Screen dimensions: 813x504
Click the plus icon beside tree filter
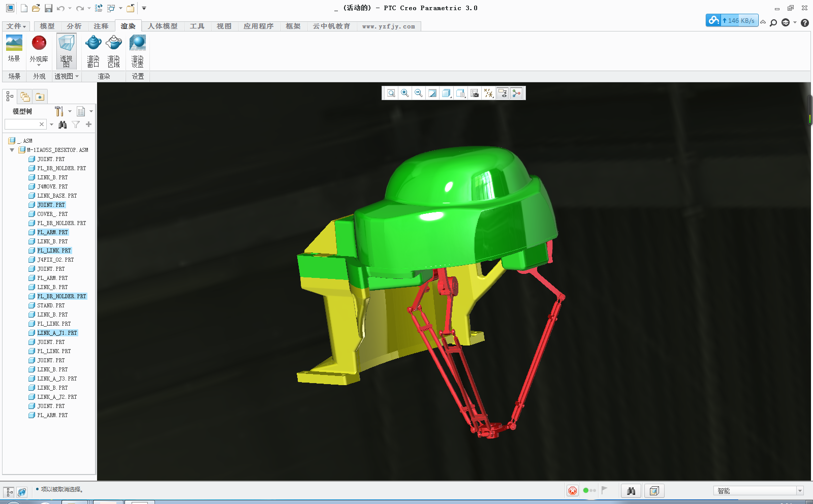[88, 124]
